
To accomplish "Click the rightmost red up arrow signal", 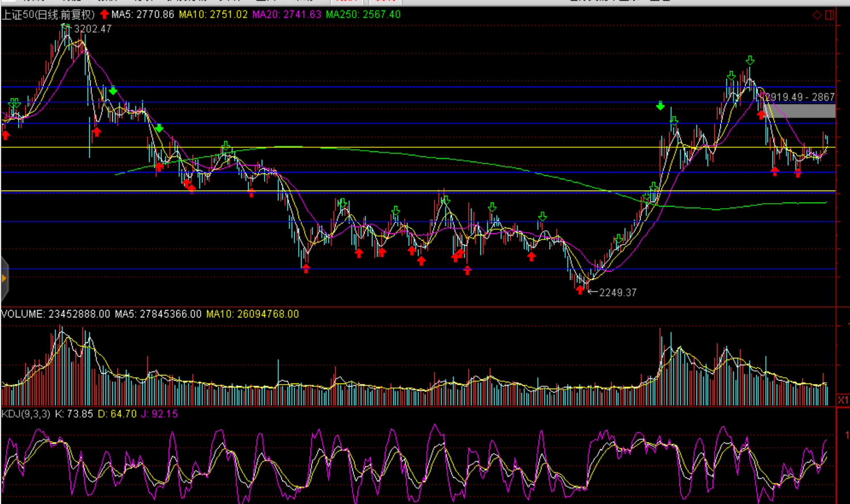I will (x=798, y=173).
